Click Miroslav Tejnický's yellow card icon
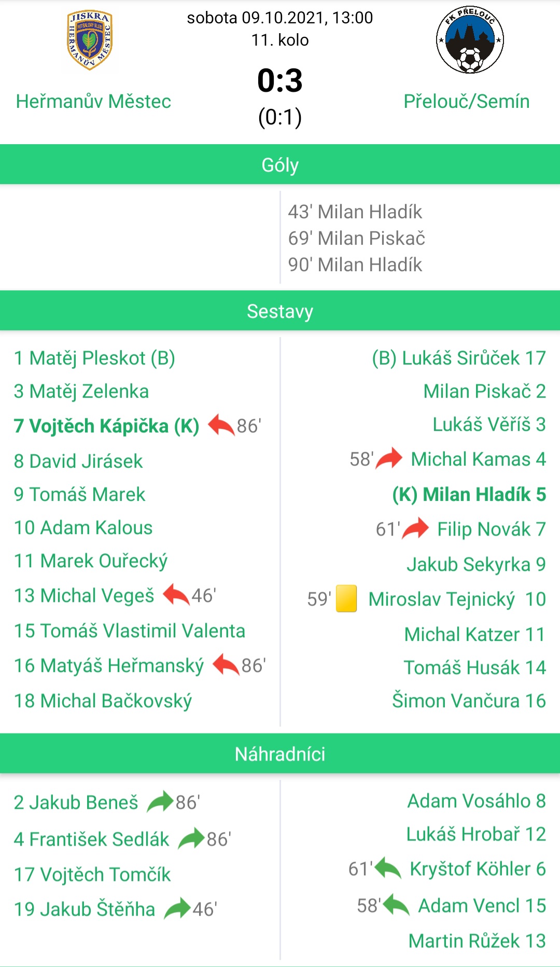The height and width of the screenshot is (967, 560). click(346, 598)
